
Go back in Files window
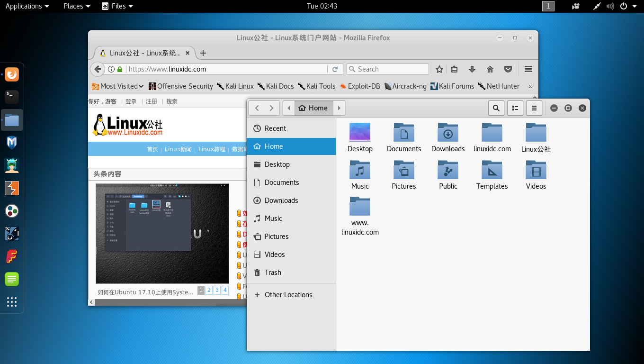pyautogui.click(x=257, y=108)
